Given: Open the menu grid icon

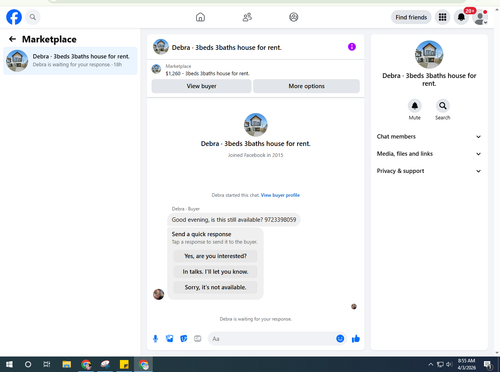Looking at the screenshot, I should pyautogui.click(x=442, y=17).
